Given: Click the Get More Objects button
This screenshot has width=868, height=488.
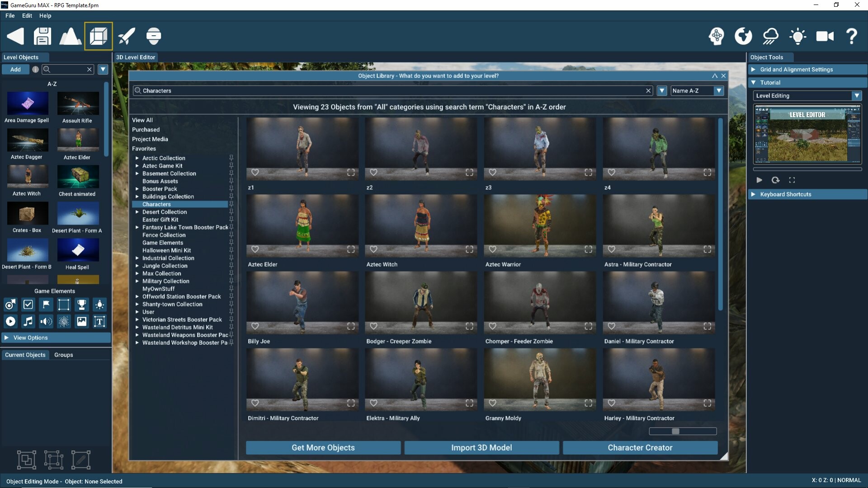Looking at the screenshot, I should (323, 447).
